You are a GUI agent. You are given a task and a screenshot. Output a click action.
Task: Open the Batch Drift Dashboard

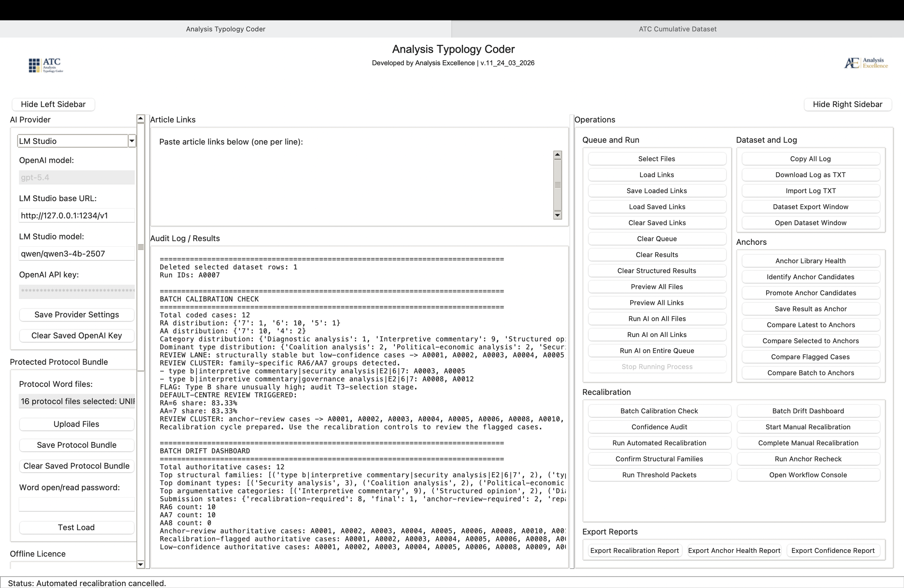click(808, 410)
